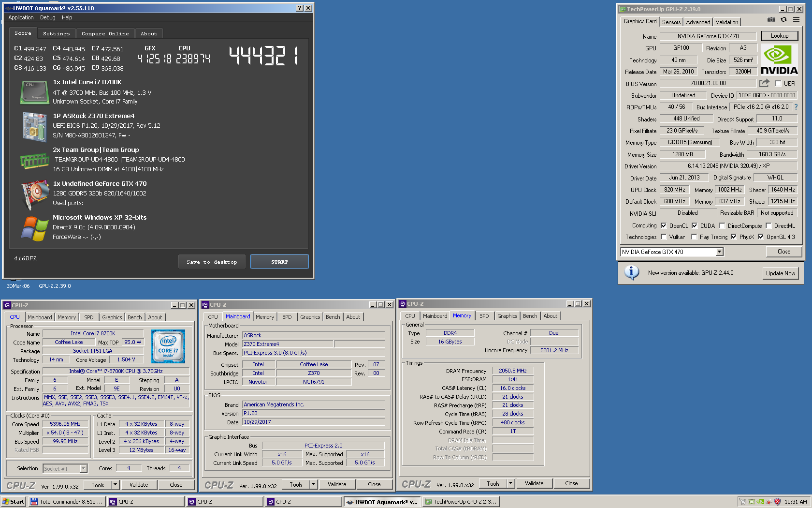Expand Tools dropdown arrow in CPU-Z CPU window

coord(115,485)
